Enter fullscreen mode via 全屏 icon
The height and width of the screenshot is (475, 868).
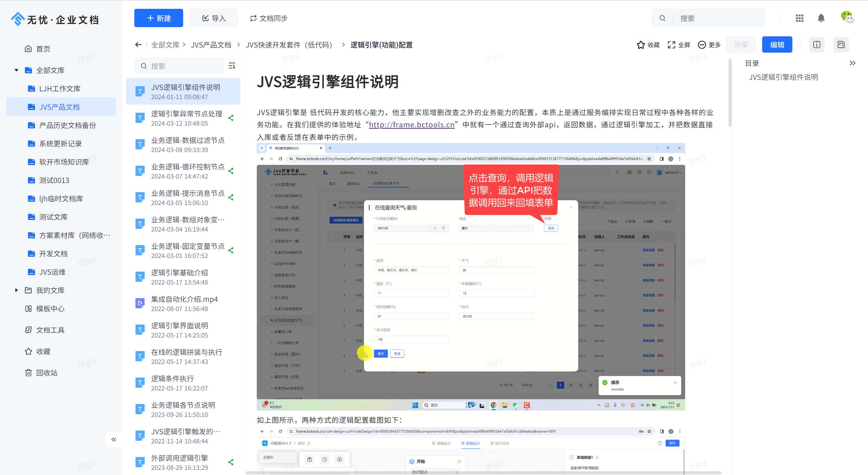(x=671, y=45)
